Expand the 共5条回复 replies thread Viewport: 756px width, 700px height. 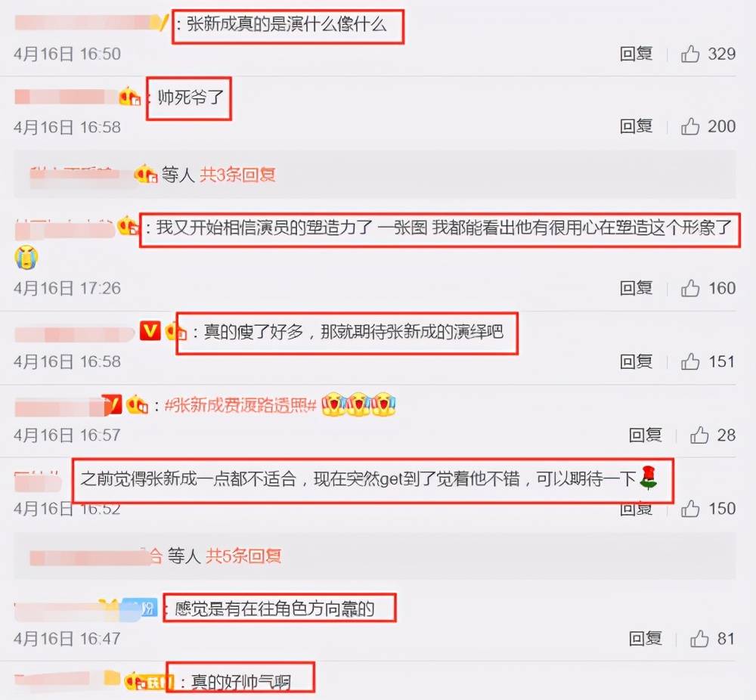click(x=243, y=556)
